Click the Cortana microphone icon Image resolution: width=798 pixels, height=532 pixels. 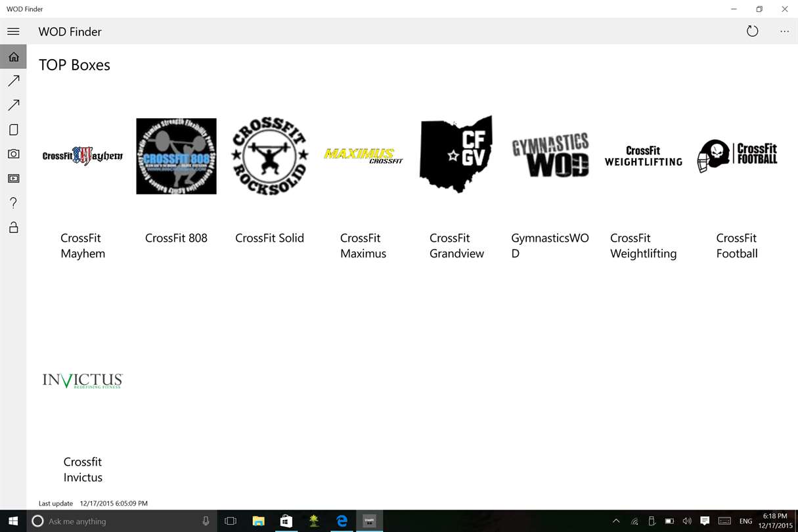206,521
